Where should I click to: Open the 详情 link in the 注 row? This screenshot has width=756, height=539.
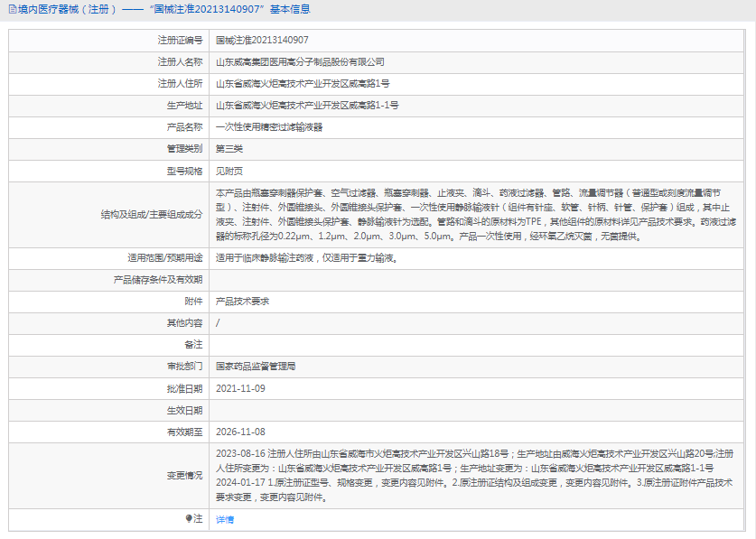tap(225, 520)
